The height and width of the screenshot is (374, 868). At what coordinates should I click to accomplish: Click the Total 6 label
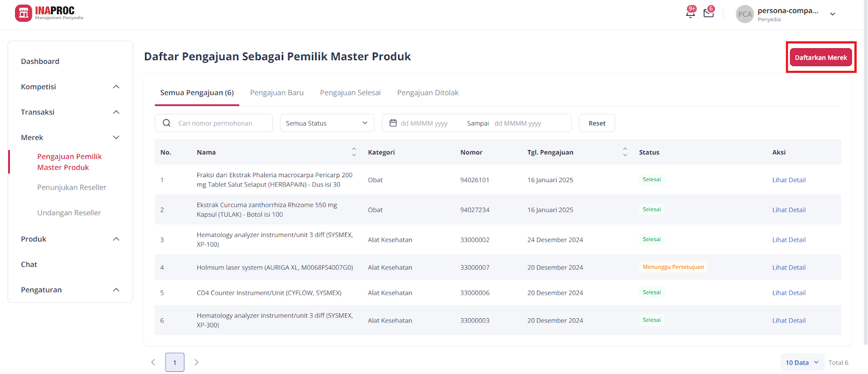pyautogui.click(x=838, y=363)
